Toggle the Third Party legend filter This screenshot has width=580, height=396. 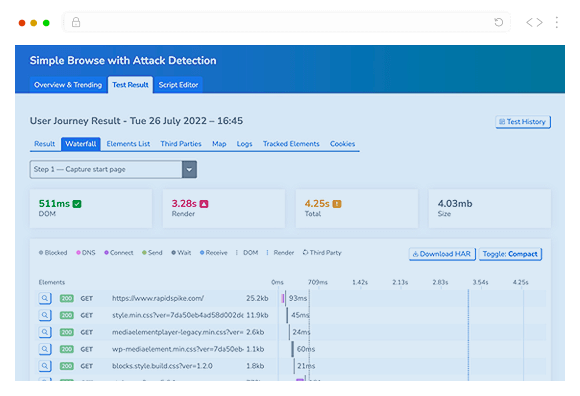[x=322, y=253]
